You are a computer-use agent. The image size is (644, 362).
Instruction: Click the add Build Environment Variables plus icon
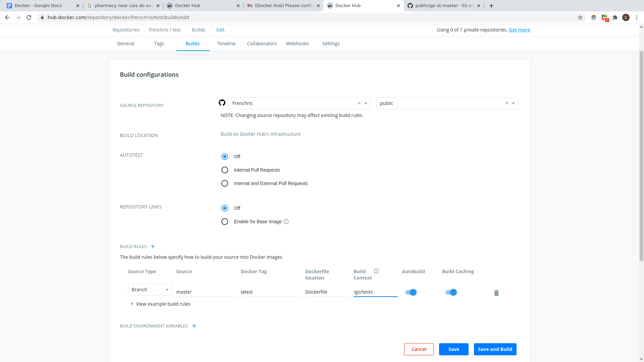coord(194,326)
